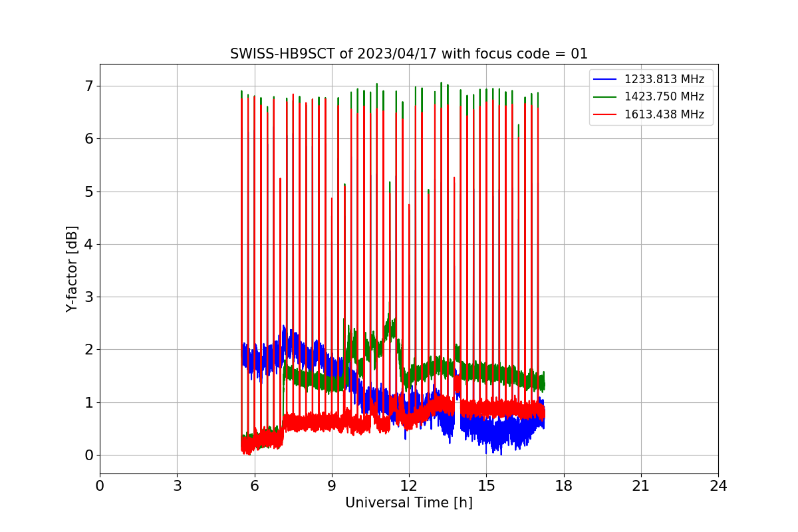Click the Universal Time [h] axis label
Screen dimensions: 798x532
[409, 503]
